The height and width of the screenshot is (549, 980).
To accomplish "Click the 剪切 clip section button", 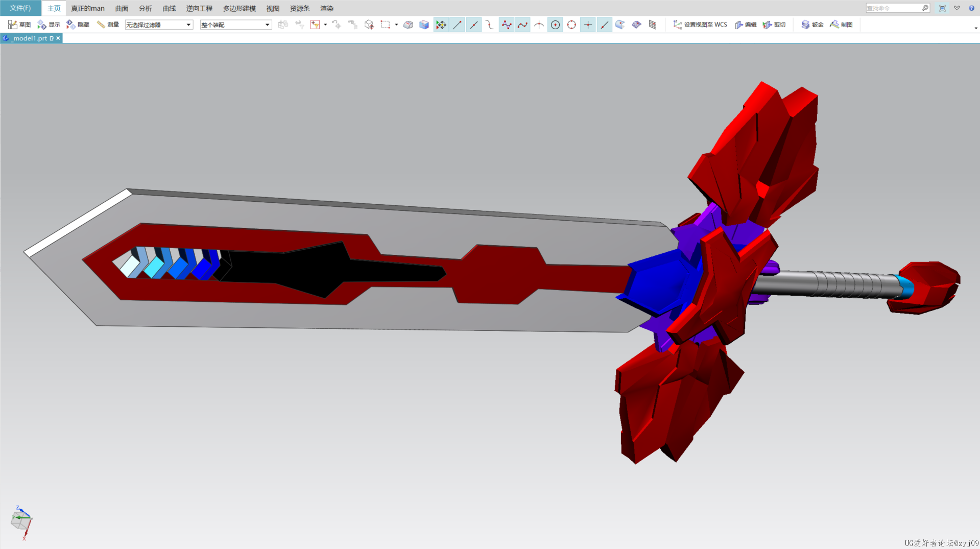I will point(774,25).
